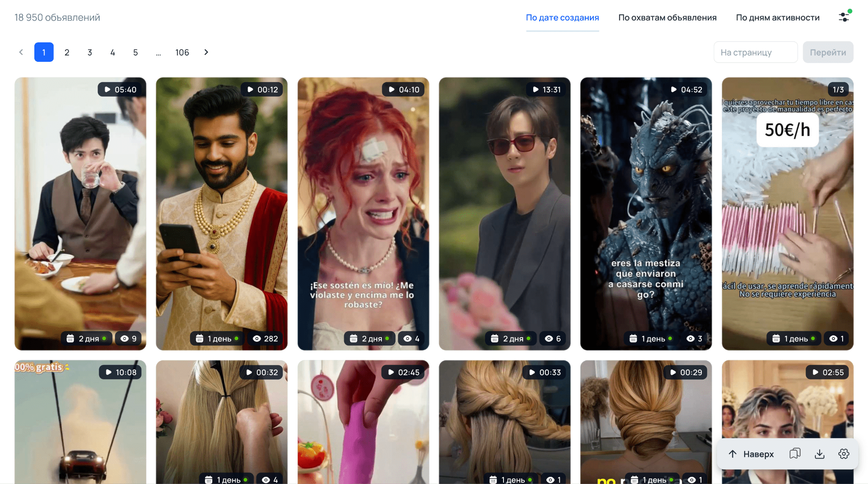Click the 1 день badge on 04:52 ad

(x=651, y=338)
